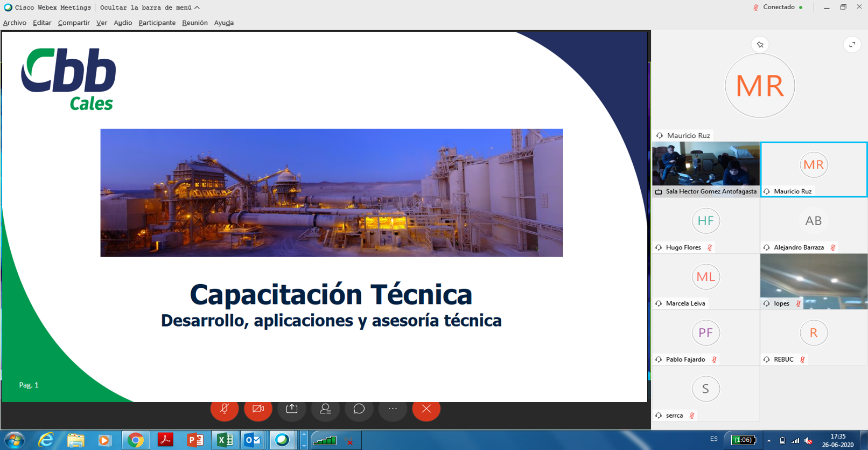Open the Reunión menu
Viewport: 868px width, 450px height.
click(x=194, y=23)
